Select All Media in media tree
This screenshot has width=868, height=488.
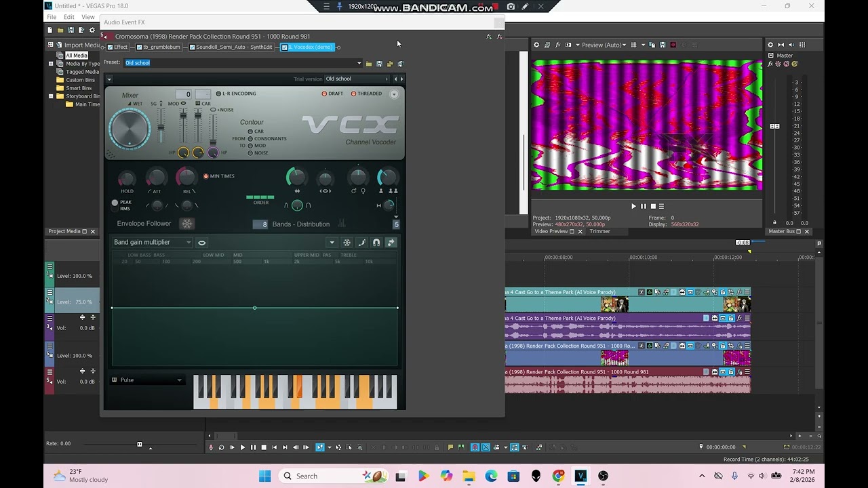(77, 56)
